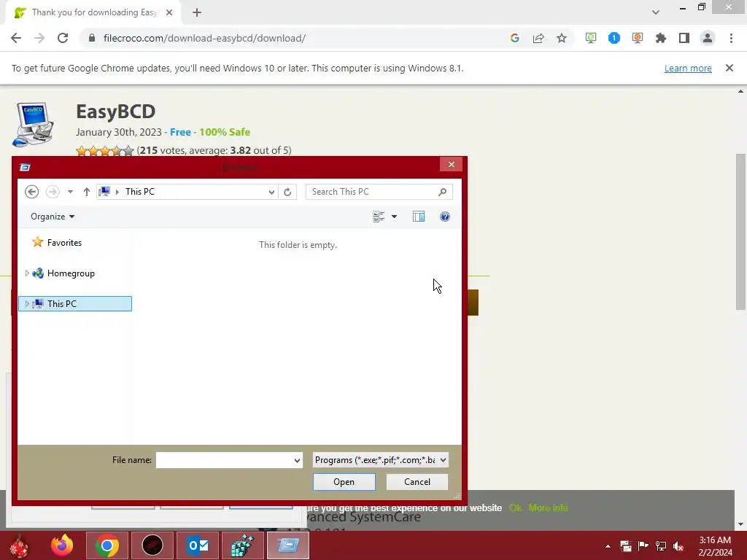The image size is (747, 560).
Task: Switch to Chrome on the taskbar
Action: coord(107,545)
